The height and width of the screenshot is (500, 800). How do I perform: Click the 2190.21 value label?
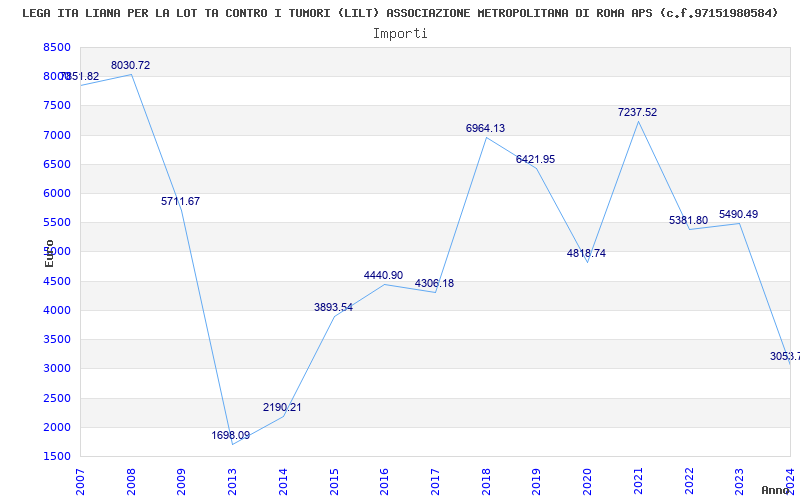(282, 407)
